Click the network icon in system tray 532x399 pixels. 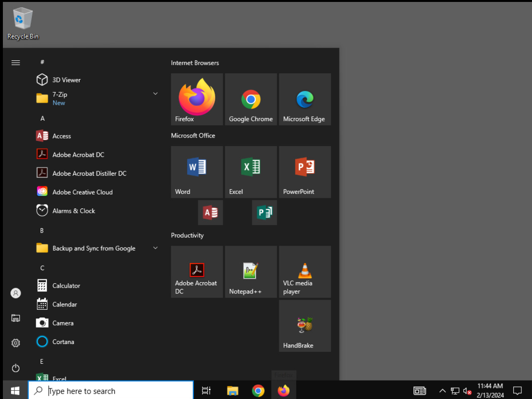coord(455,391)
